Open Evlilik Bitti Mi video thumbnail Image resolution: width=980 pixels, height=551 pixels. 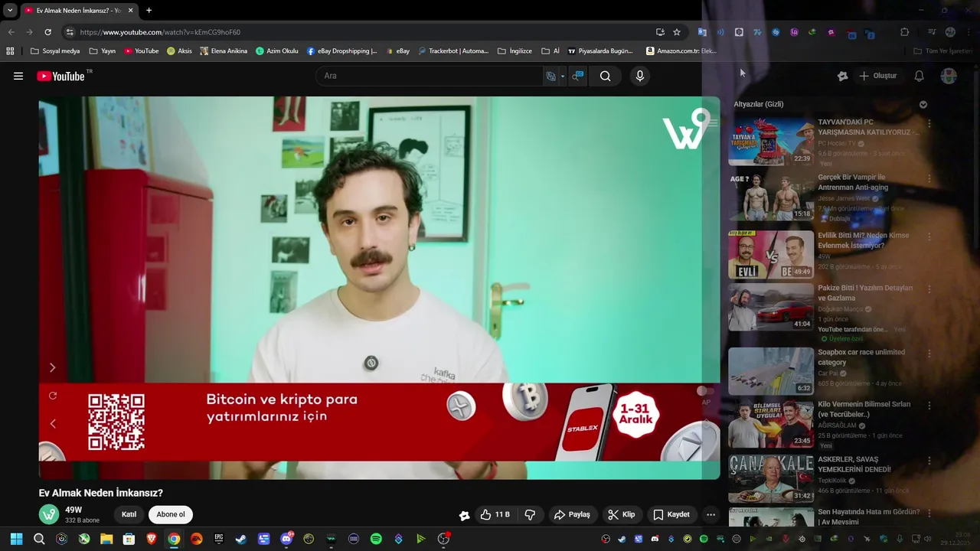(771, 255)
